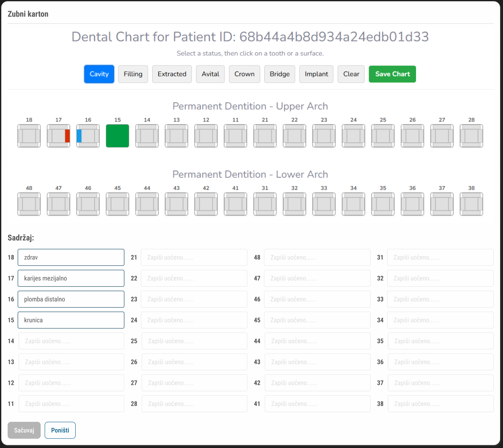Choose the Cavity status
The image size is (503, 448).
(99, 74)
